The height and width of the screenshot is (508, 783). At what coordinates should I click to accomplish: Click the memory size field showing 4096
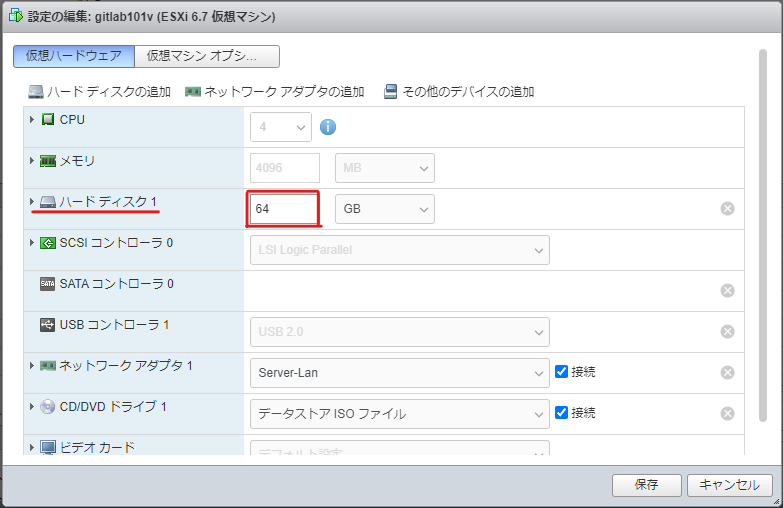285,168
